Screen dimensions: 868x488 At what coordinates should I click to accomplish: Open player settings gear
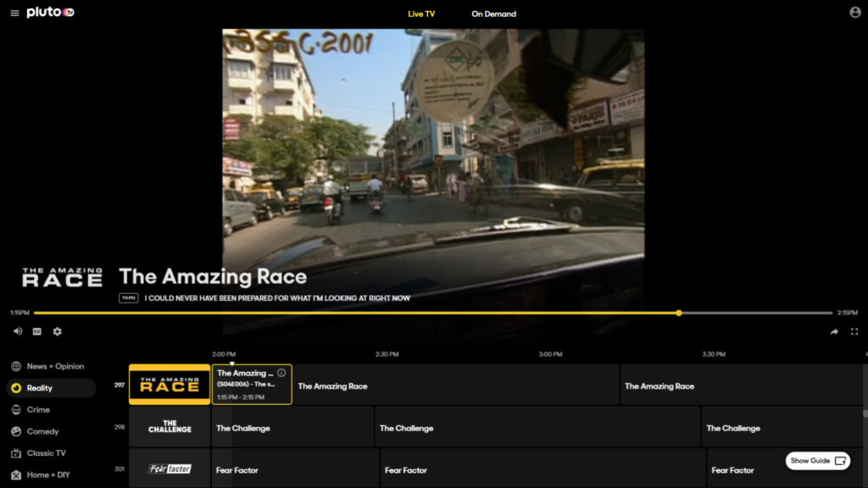pyautogui.click(x=57, y=331)
